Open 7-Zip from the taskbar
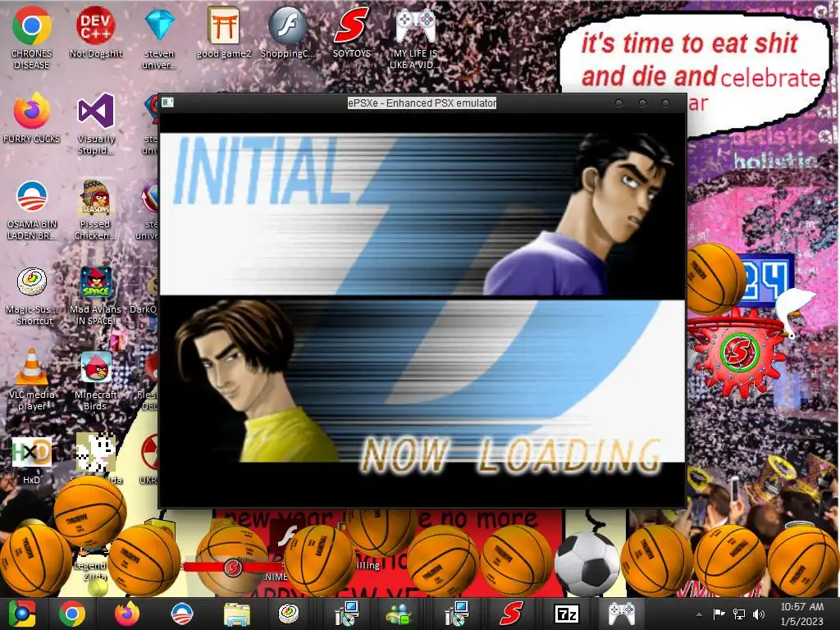Image resolution: width=840 pixels, height=630 pixels. (x=567, y=614)
